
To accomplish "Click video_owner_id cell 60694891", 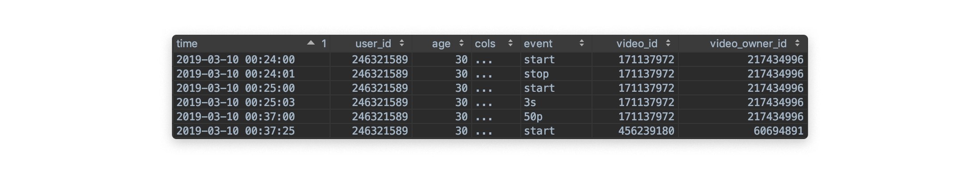I will [x=778, y=131].
